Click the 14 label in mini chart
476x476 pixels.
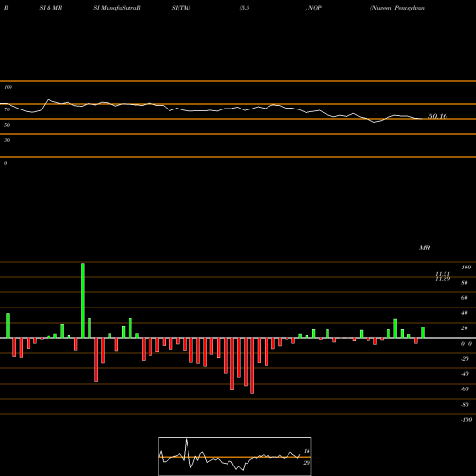pos(307,451)
